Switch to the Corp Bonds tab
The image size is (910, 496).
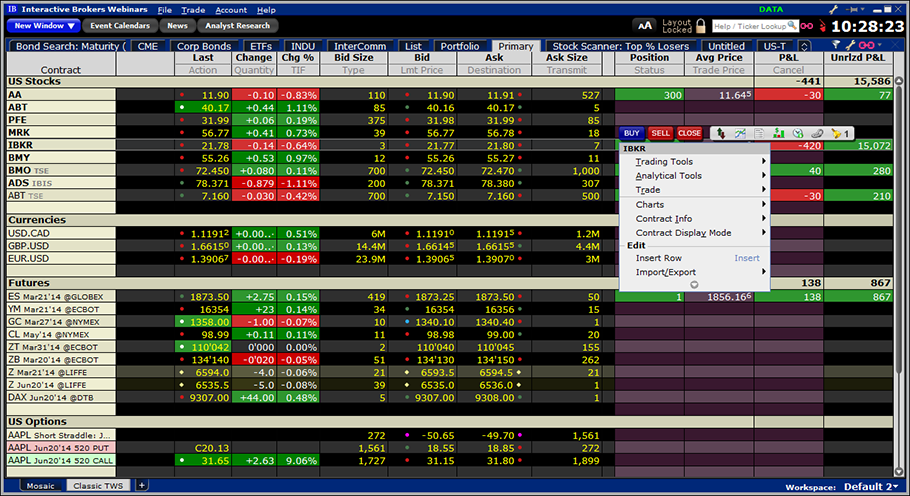coord(204,46)
